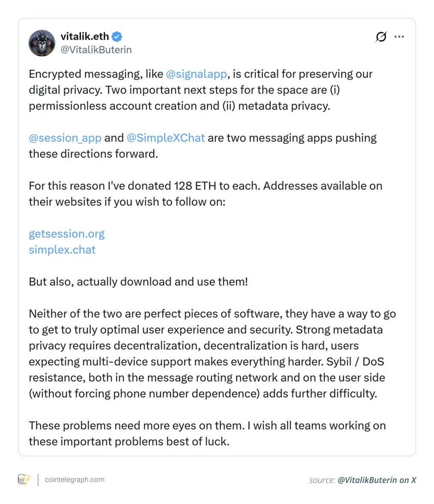Screen dimensions: 434x504
Task: Open the @signalapp mention
Action: tap(196, 74)
